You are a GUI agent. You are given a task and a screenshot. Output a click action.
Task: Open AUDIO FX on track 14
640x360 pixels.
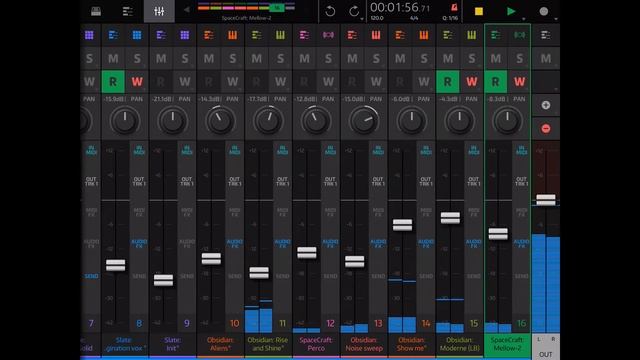click(x=425, y=244)
